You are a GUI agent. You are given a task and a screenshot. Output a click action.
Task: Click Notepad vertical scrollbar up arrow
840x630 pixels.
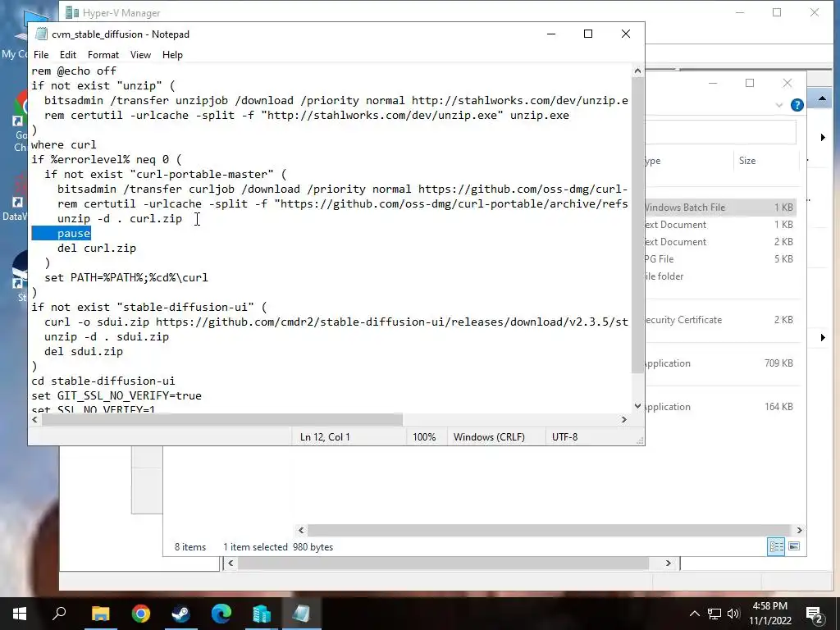point(637,71)
